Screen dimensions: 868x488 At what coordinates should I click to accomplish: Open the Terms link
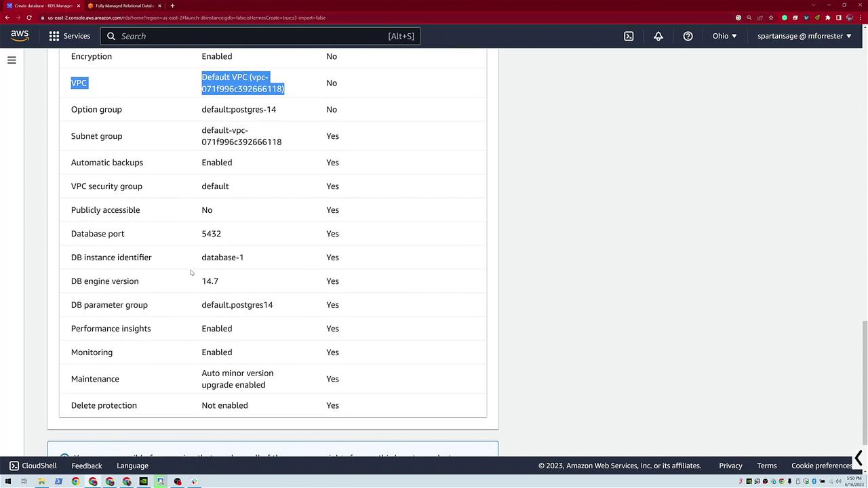tap(767, 466)
